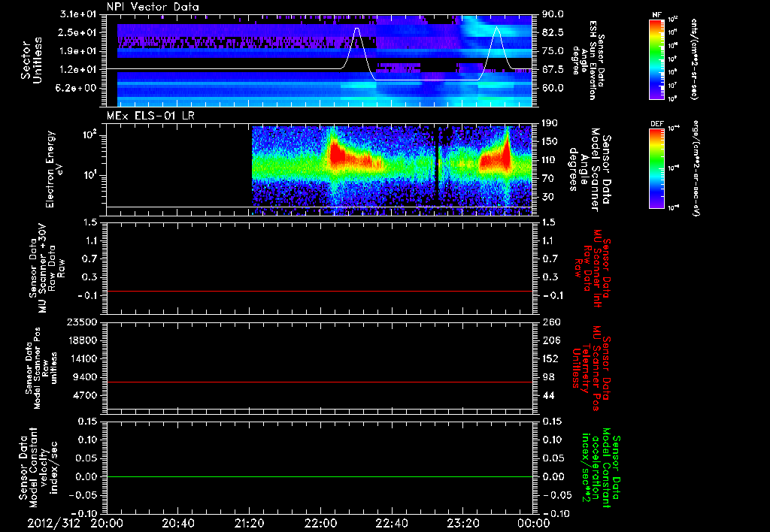The width and height of the screenshot is (770, 532).
Task: Click the "3.1e+01" sector tick value
Action: point(78,14)
